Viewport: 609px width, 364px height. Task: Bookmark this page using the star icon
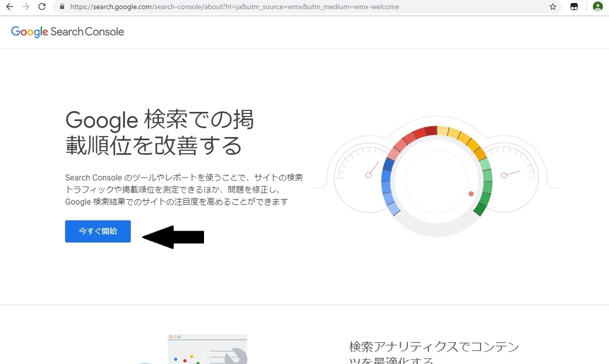553,7
